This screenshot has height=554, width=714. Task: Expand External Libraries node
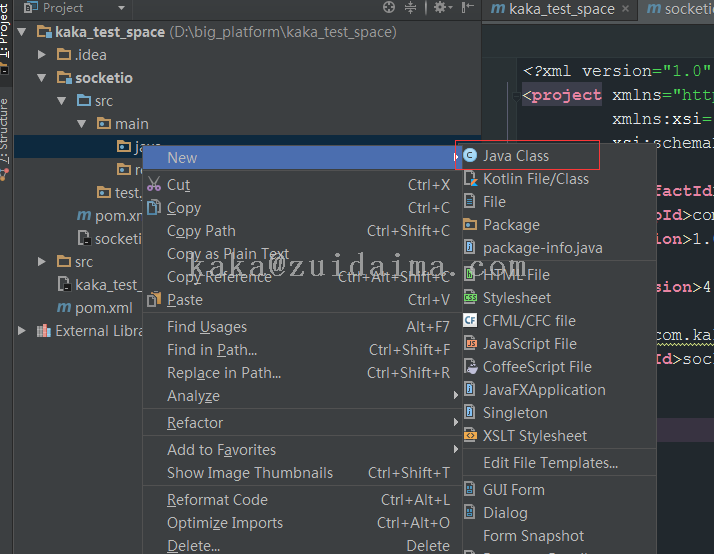[22, 330]
